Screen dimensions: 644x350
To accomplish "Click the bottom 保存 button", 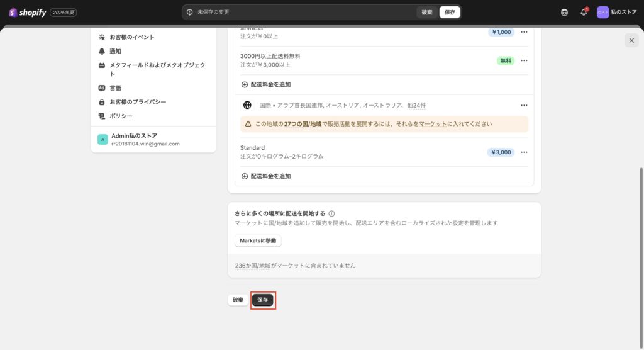I will pyautogui.click(x=263, y=300).
